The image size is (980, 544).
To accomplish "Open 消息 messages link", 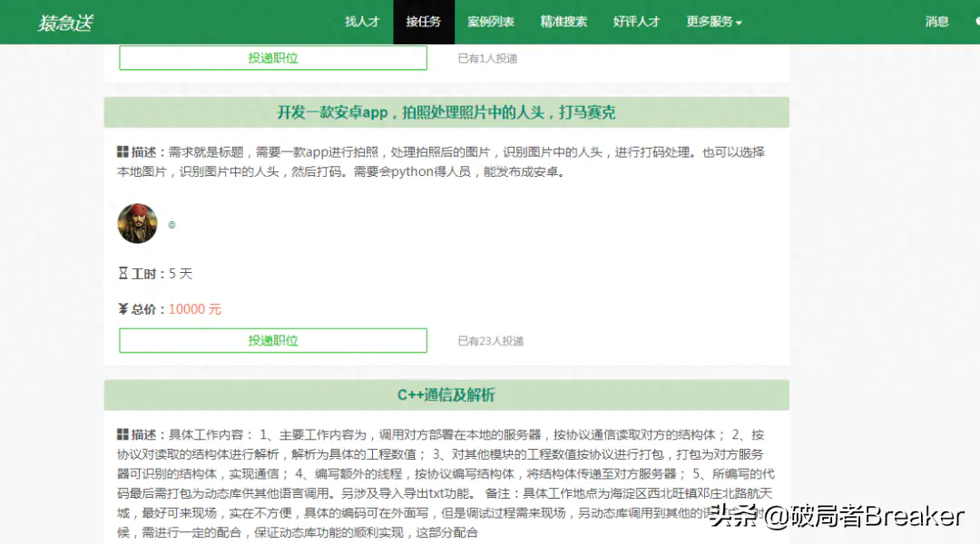I will (x=936, y=22).
